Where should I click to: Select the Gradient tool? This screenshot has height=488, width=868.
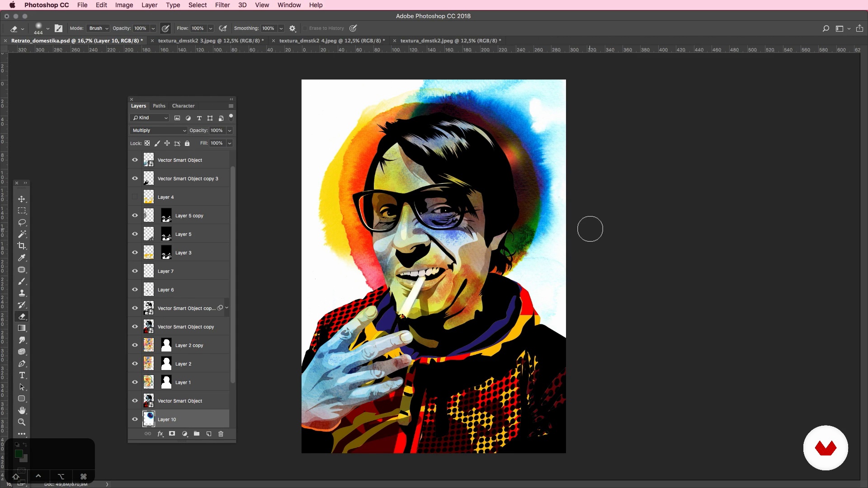coord(22,328)
